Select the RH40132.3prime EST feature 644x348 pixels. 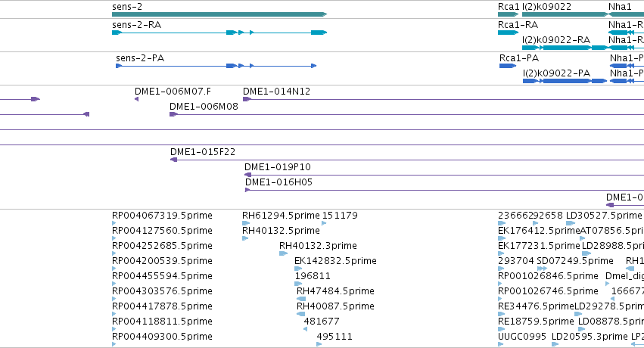coord(283,253)
